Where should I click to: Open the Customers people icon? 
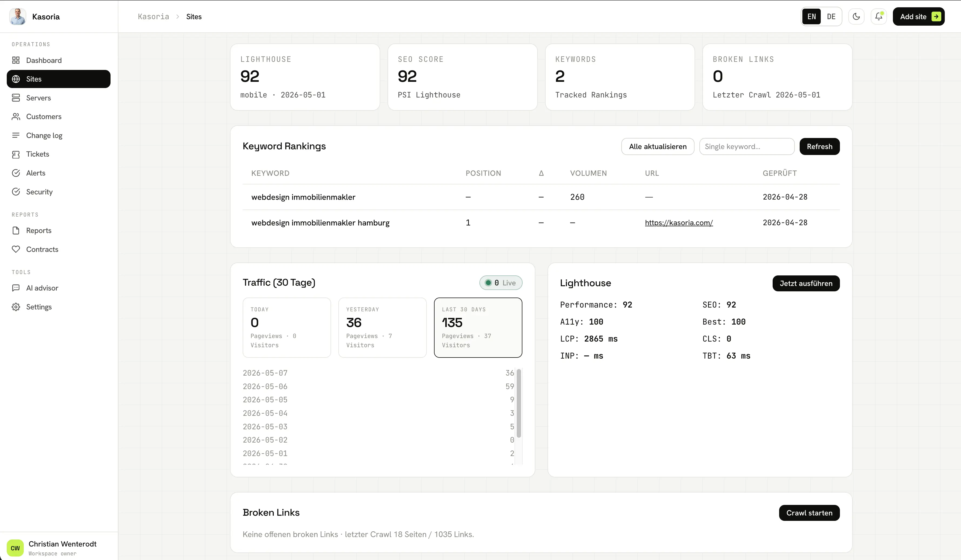coord(16,117)
